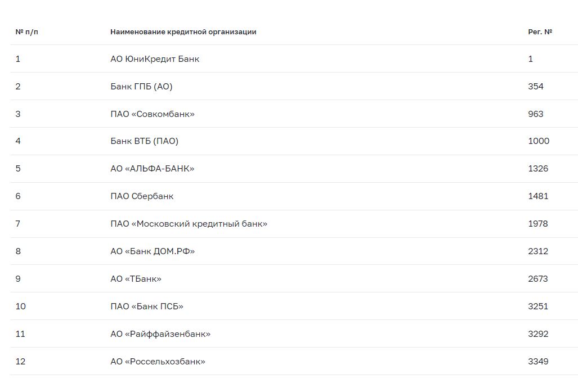Image resolution: width=578 pixels, height=392 pixels.
Task: Click on ПАО Сбербанк
Action: [x=142, y=196]
